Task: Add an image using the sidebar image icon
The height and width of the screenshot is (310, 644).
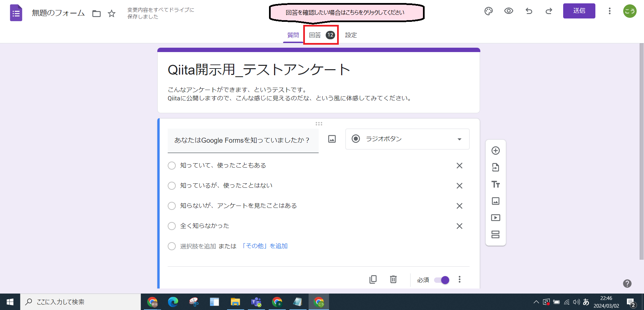Action: tap(495, 201)
